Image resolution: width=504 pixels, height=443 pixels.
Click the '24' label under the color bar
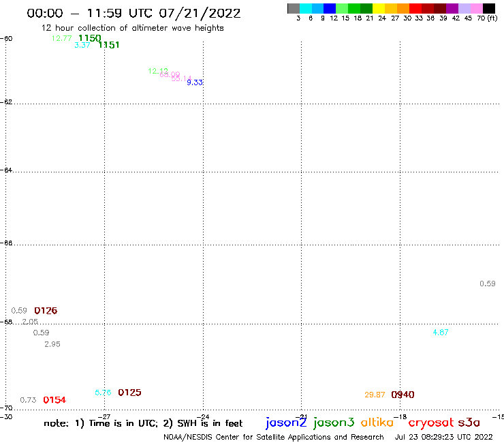382,18
